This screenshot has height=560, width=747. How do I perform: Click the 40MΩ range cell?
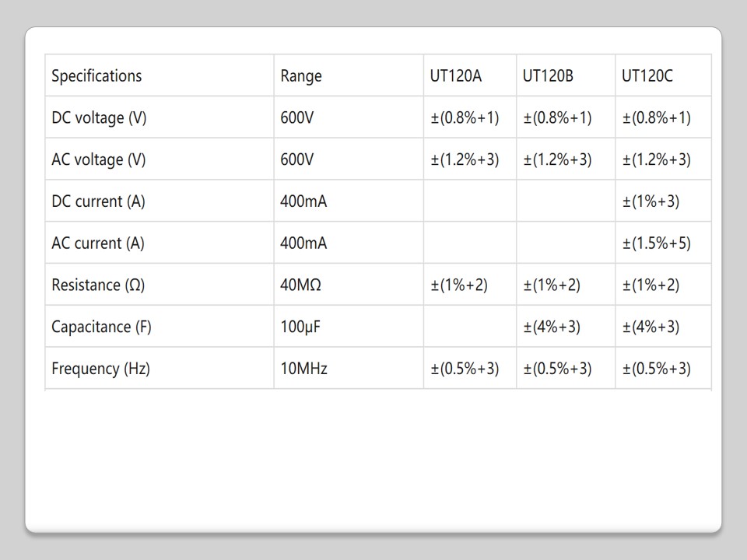(301, 285)
